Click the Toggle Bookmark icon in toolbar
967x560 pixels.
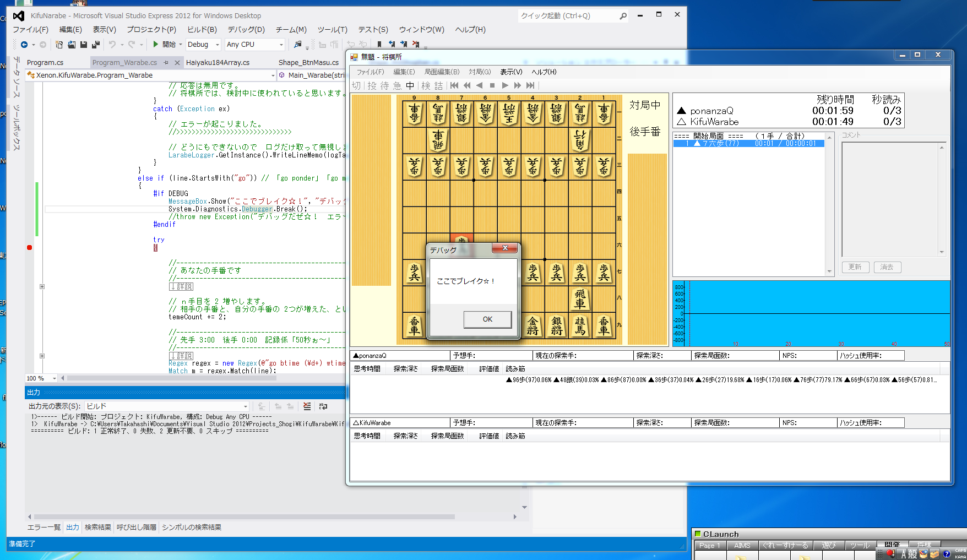[x=379, y=45]
